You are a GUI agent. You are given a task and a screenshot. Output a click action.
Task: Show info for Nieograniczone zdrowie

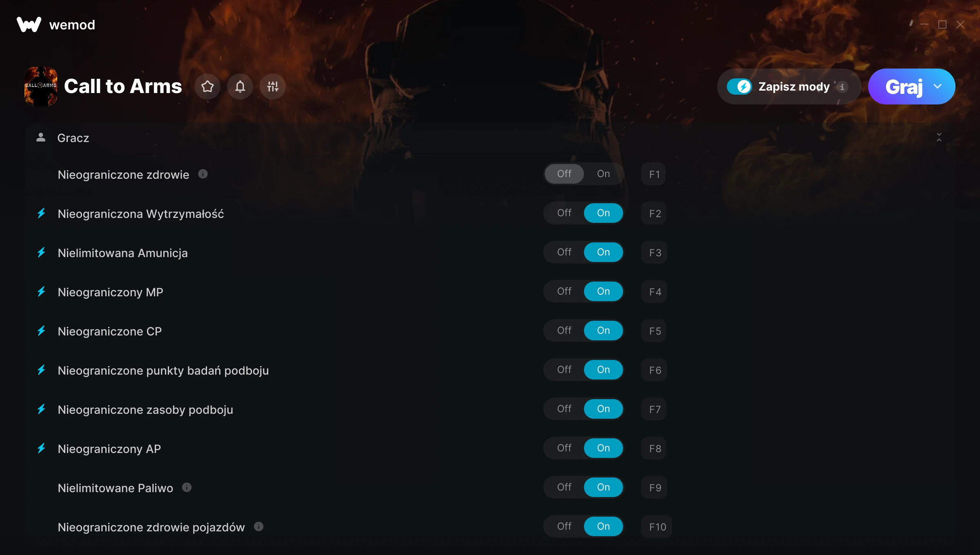[203, 174]
